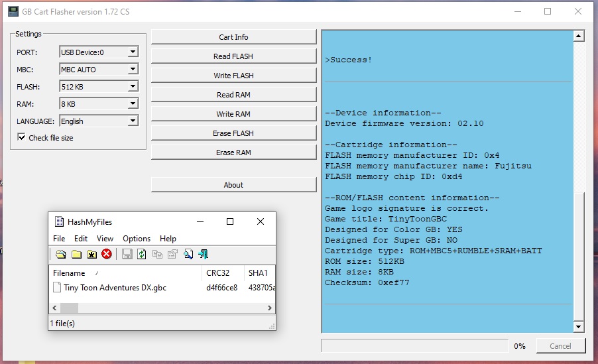Click HashMyFiles horizontal scroll right arrow
The image size is (598, 364).
[270, 308]
